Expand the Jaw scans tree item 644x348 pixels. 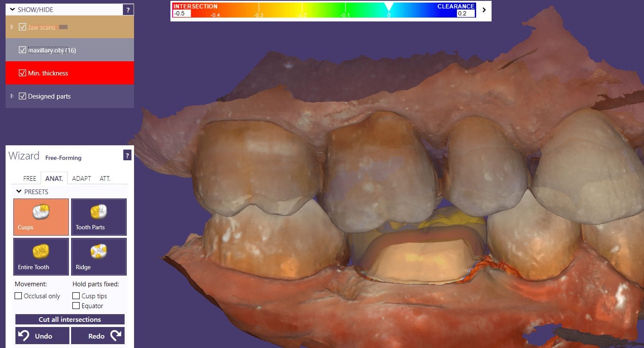(12, 27)
